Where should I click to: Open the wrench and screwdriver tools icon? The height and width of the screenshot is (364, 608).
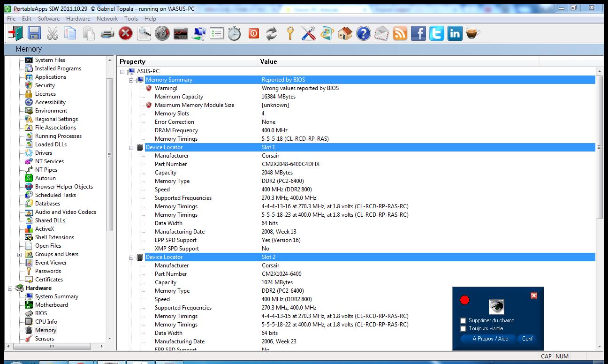[x=308, y=33]
